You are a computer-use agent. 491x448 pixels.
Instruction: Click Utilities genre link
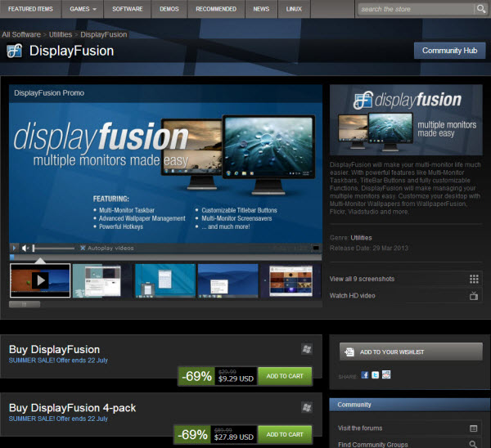[x=361, y=238]
